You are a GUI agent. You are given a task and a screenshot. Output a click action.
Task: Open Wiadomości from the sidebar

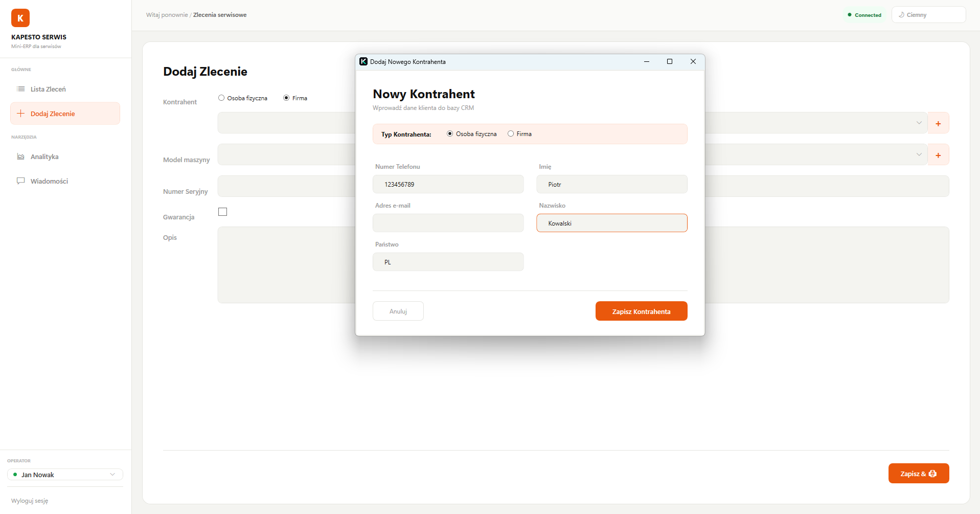tap(49, 181)
